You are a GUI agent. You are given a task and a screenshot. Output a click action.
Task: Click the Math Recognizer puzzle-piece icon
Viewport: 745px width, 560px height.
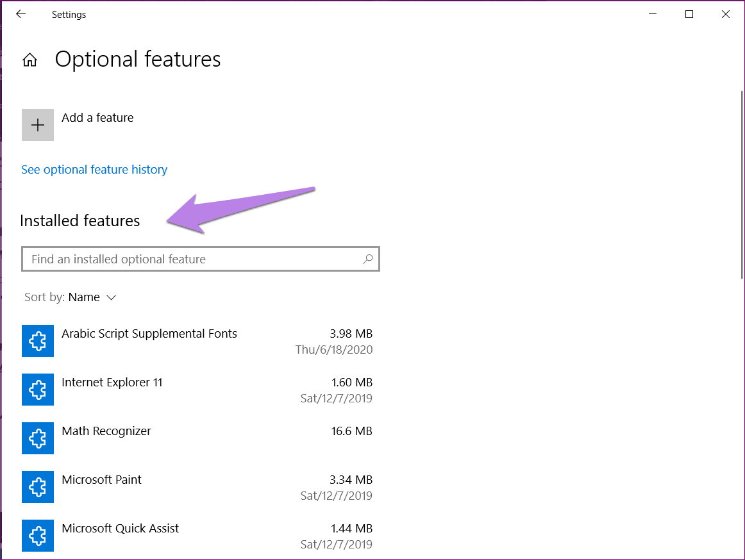click(37, 438)
